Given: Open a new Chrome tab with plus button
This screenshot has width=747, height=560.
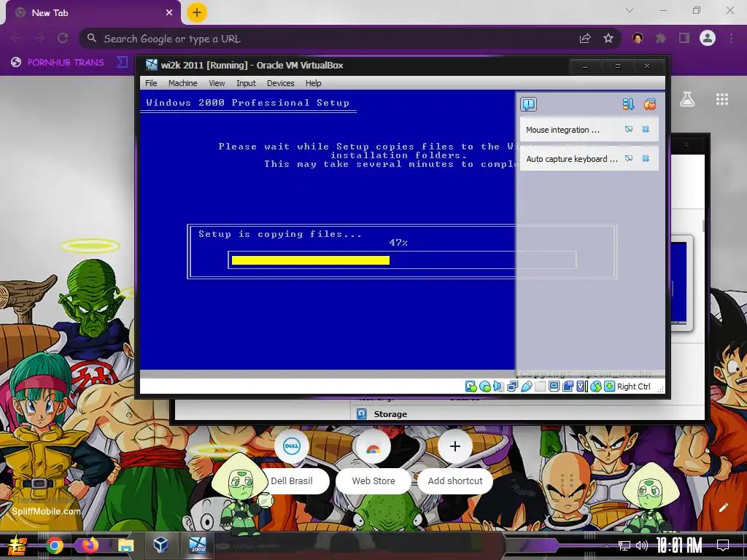Looking at the screenshot, I should [x=197, y=12].
